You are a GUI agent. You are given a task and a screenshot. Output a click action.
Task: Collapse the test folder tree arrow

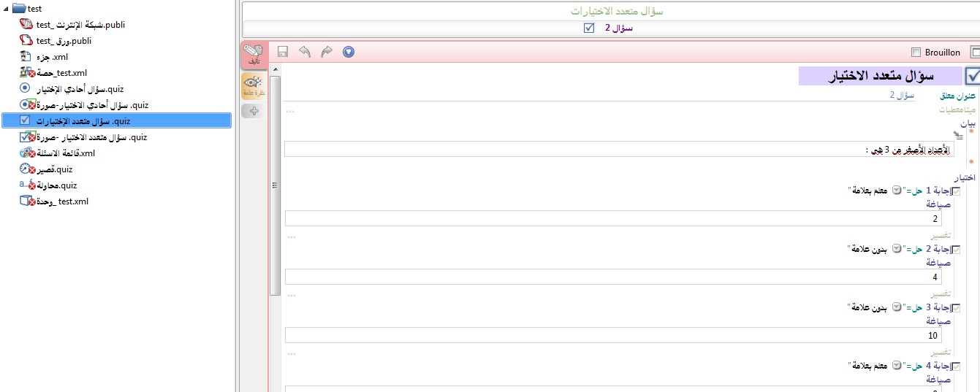6,9
